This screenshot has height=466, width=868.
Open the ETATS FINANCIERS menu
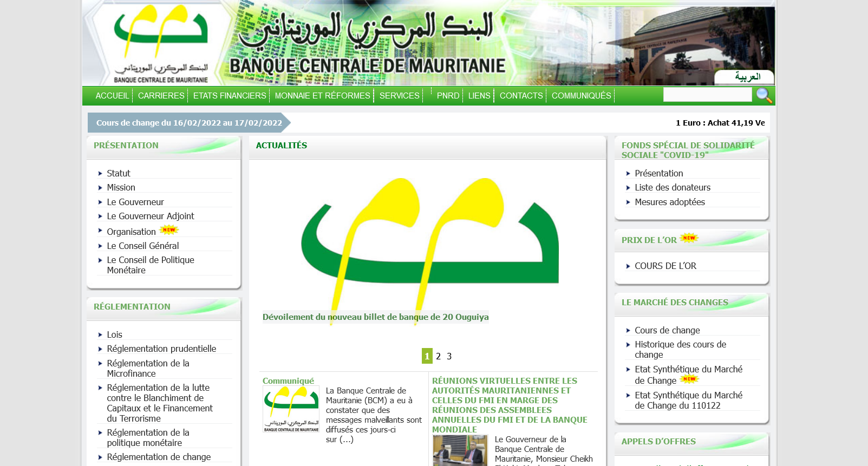pos(230,96)
